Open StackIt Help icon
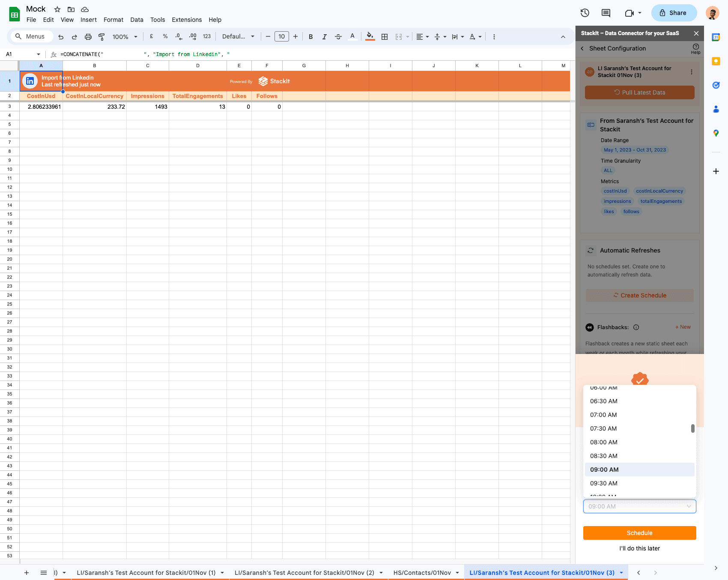Viewport: 728px width, 580px height. 696,48
